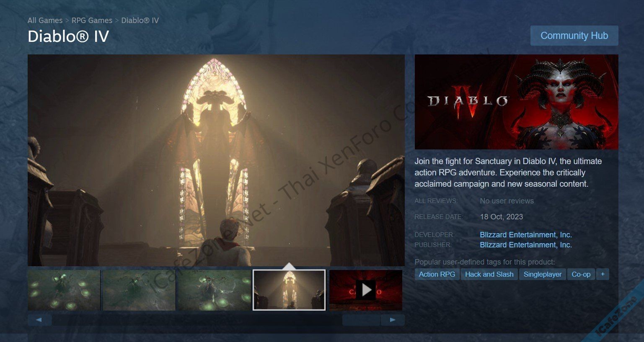Select the highlighted cathedral window thumbnail
The image size is (644, 342).
[x=289, y=290]
